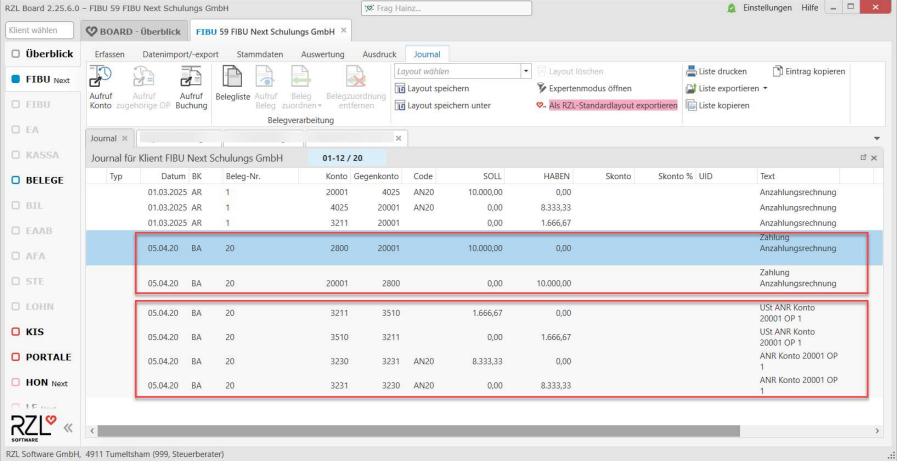Image resolution: width=897 pixels, height=461 pixels.
Task: Open the Belegliste
Action: 232,86
